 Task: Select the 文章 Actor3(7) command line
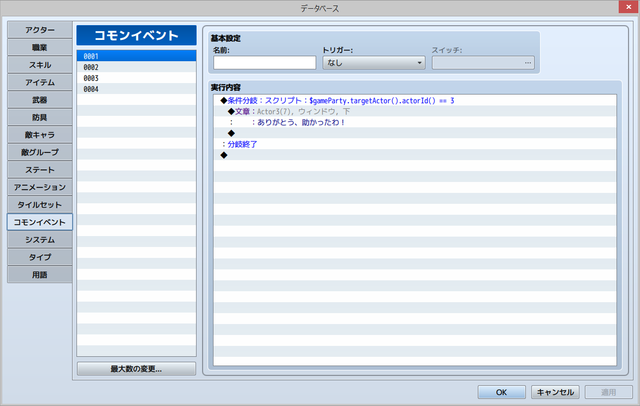point(415,111)
